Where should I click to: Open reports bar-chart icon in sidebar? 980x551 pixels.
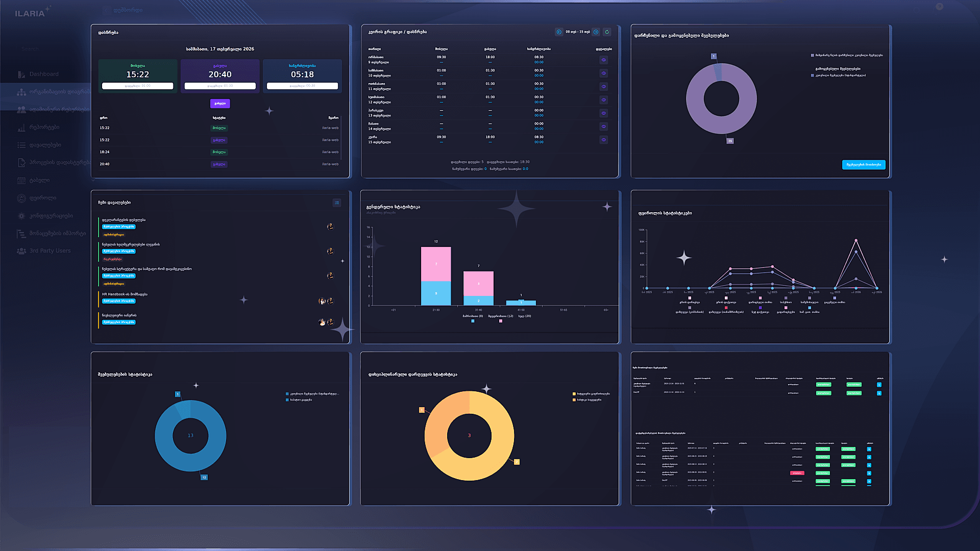[21, 128]
